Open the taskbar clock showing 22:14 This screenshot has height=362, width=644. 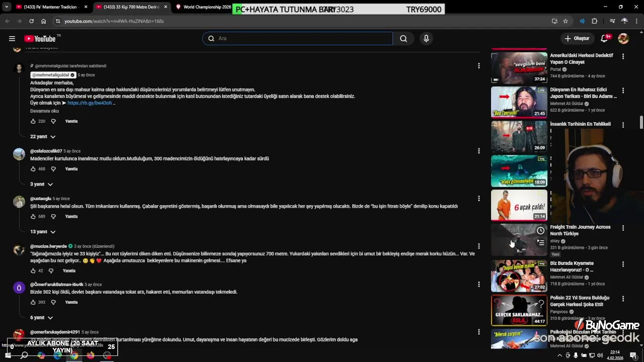[615, 355]
